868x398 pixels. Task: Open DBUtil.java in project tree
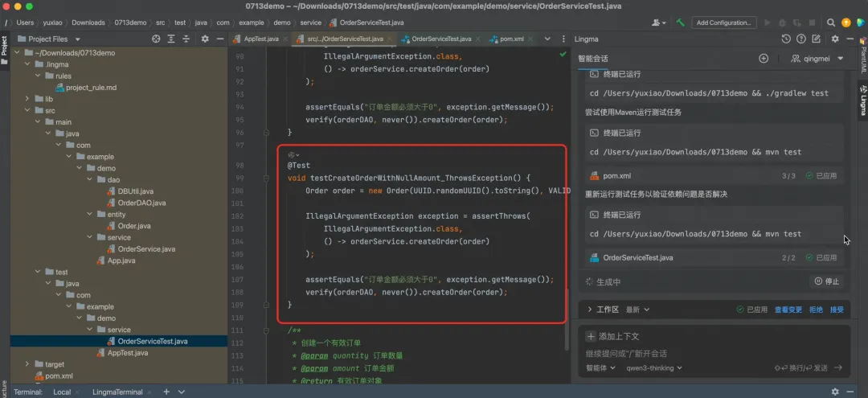pyautogui.click(x=135, y=191)
